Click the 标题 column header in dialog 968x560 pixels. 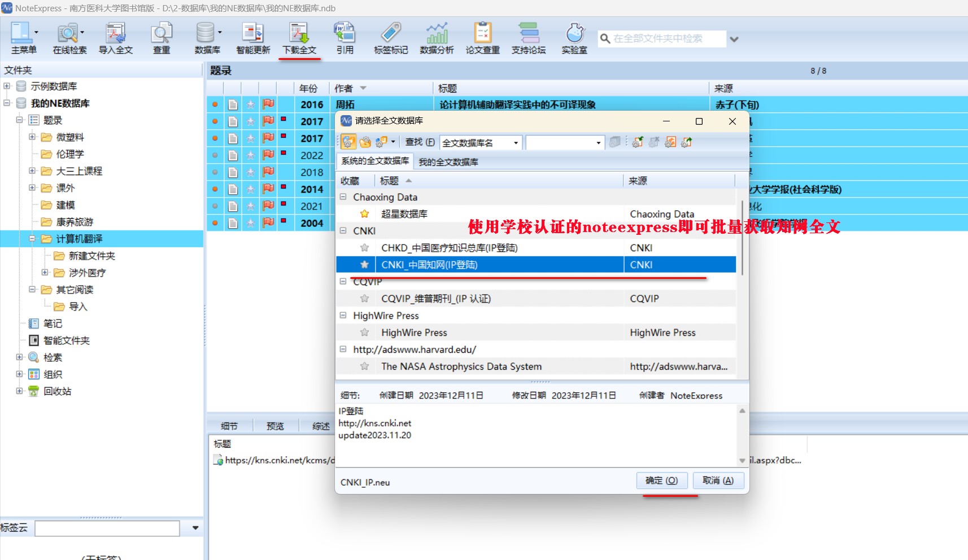point(499,181)
